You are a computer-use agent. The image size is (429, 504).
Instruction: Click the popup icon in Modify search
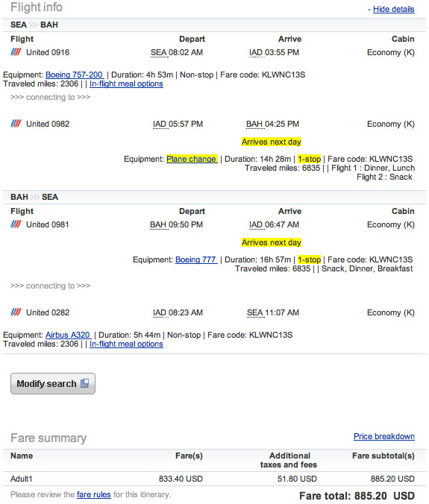84,383
